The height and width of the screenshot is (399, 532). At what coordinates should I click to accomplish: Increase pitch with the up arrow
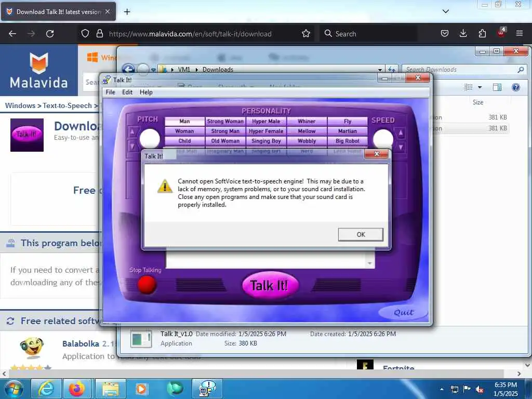point(132,131)
